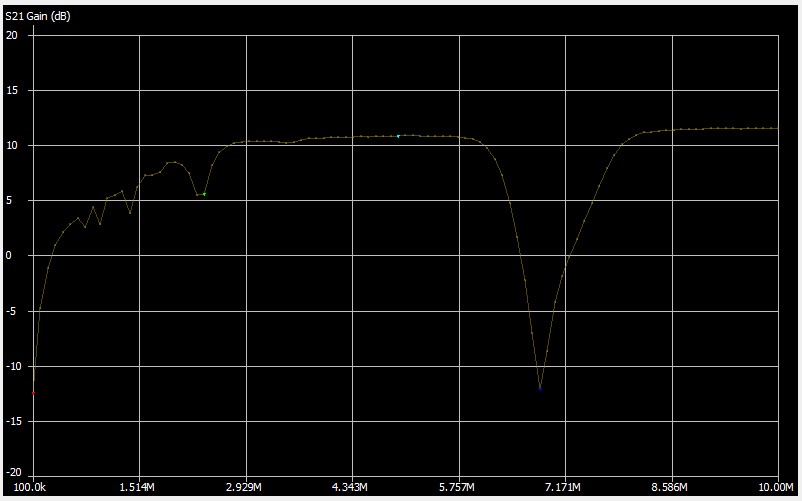Click the 8.586M frequency label
Image resolution: width=802 pixels, height=501 pixels.
[x=670, y=487]
